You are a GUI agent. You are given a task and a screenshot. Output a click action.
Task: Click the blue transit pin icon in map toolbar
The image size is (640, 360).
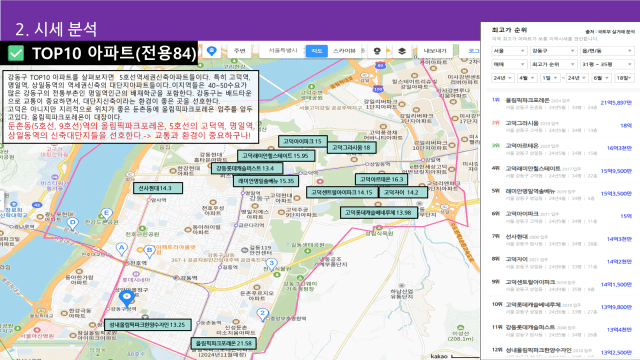211,51
